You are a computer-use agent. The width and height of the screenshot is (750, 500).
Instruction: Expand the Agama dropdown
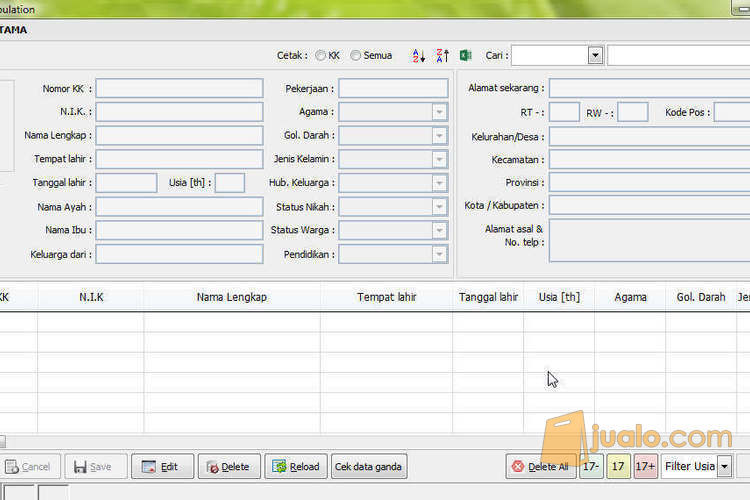[439, 112]
